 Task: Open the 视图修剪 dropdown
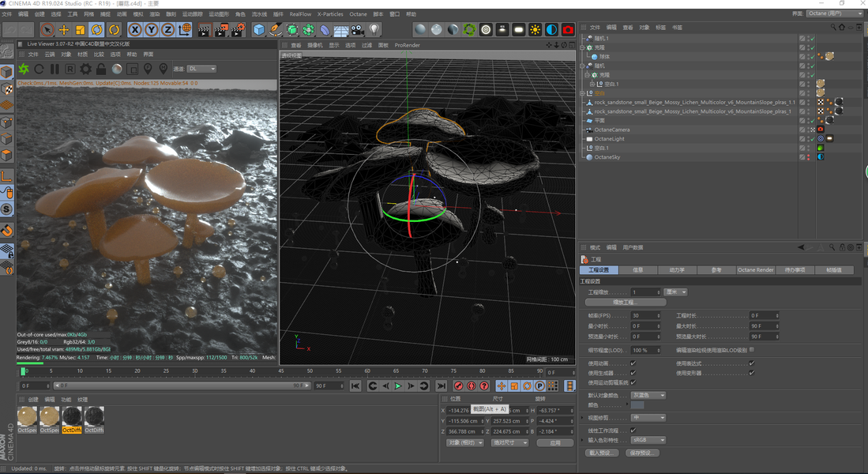[x=648, y=418]
